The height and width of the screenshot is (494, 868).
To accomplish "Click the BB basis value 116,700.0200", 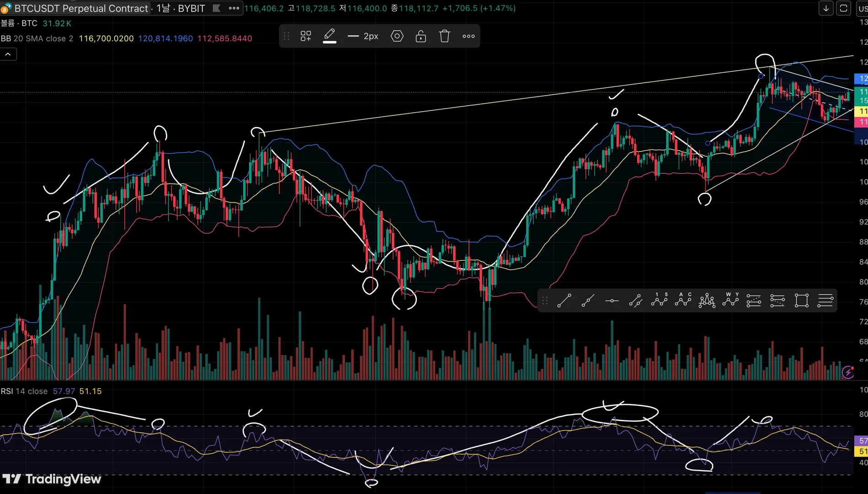I will pyautogui.click(x=107, y=38).
